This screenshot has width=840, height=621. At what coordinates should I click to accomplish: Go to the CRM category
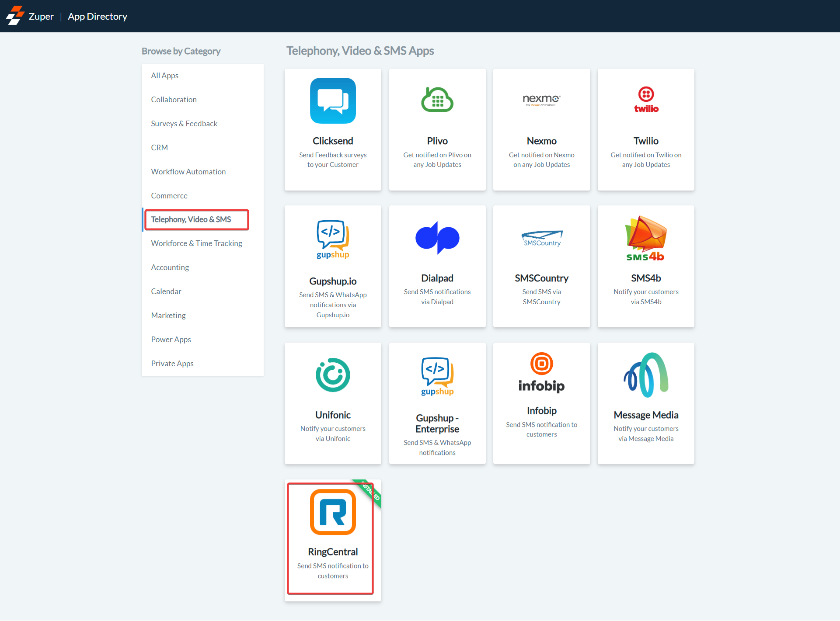(159, 148)
